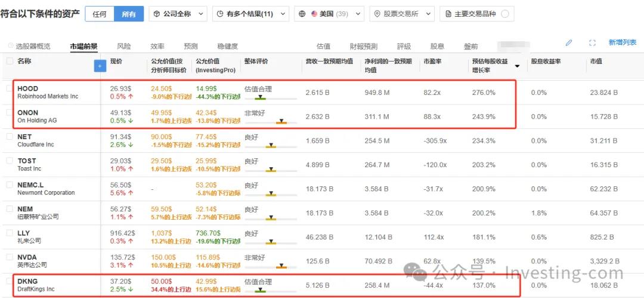Check the ONON row checkbox

tap(10, 112)
